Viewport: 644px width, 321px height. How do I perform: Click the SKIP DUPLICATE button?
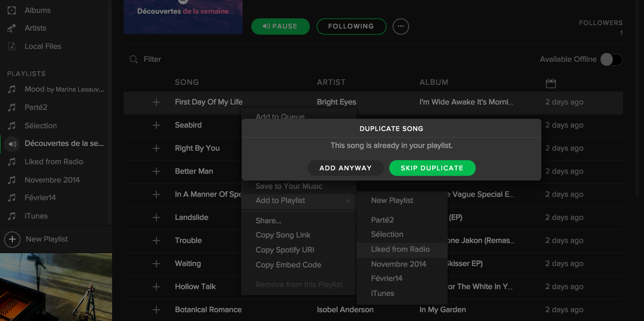pos(432,168)
